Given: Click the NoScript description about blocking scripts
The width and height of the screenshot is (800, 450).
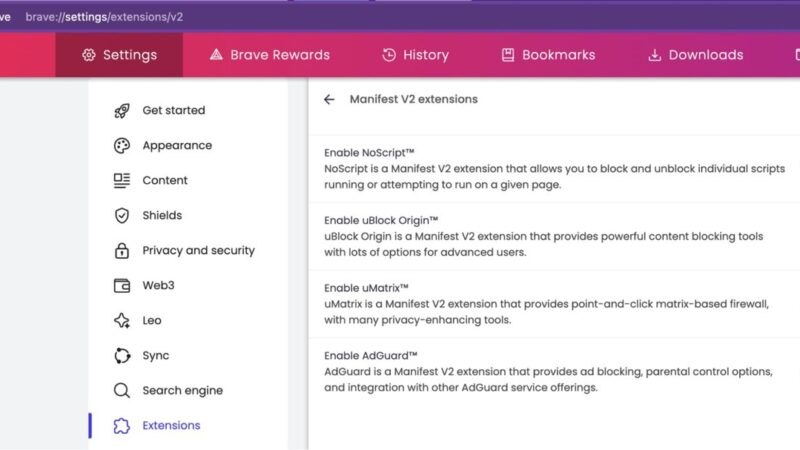Looking at the screenshot, I should [x=555, y=177].
